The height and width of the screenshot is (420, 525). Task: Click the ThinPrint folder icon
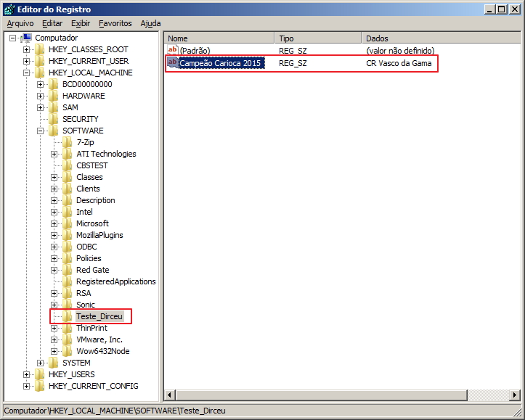click(68, 328)
